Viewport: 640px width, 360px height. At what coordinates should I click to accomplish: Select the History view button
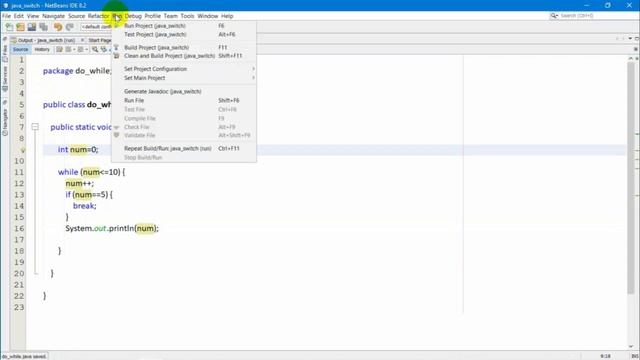pos(42,49)
